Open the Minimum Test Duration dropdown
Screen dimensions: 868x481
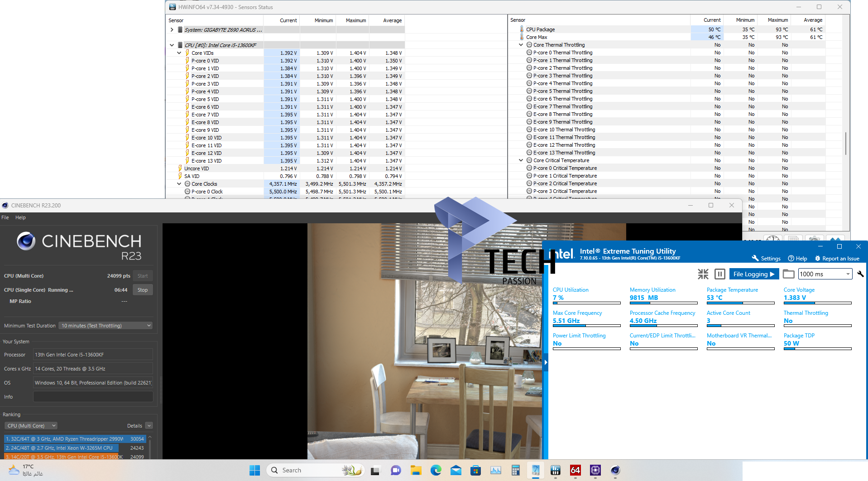click(x=106, y=326)
